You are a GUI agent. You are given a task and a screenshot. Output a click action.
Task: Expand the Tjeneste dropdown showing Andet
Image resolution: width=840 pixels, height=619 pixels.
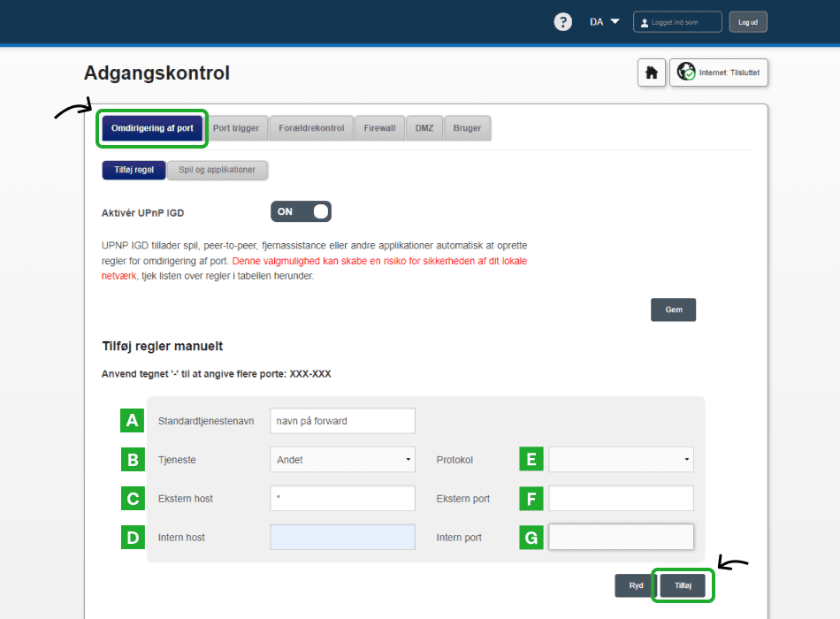point(342,460)
